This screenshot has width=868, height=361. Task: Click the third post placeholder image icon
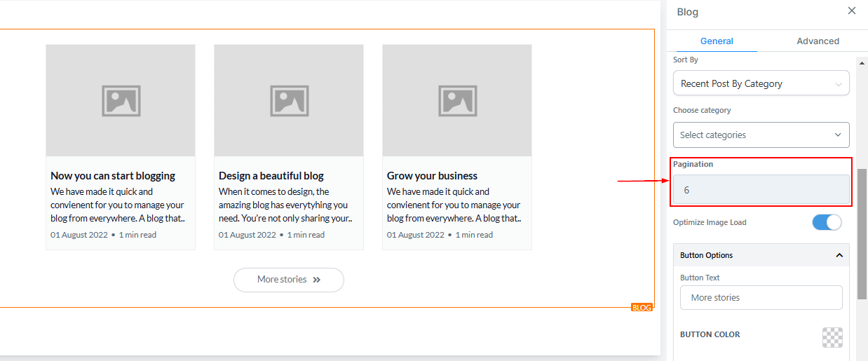point(457,100)
